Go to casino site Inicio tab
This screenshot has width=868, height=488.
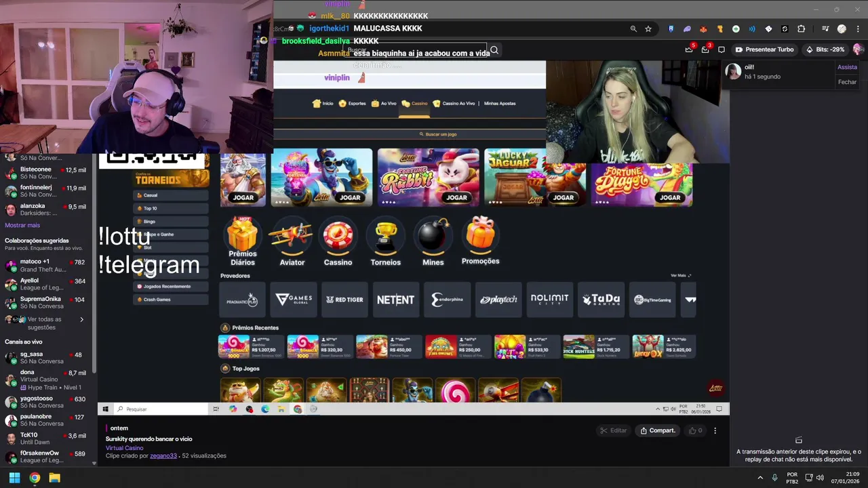click(x=323, y=104)
